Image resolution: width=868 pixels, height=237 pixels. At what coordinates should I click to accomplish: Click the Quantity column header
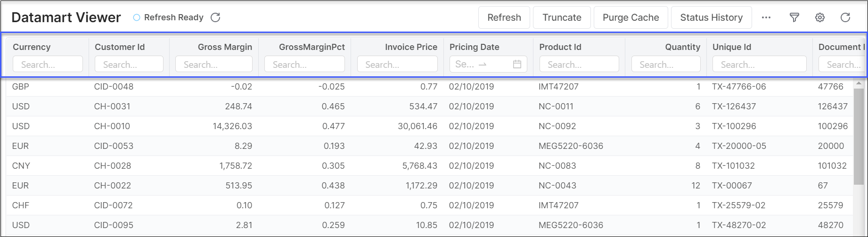pyautogui.click(x=682, y=47)
